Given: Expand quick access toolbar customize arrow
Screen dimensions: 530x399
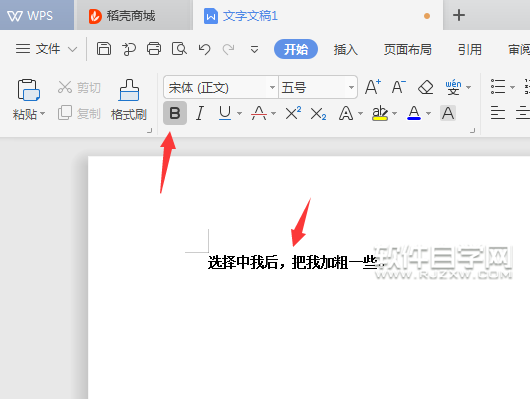Looking at the screenshot, I should pyautogui.click(x=255, y=50).
